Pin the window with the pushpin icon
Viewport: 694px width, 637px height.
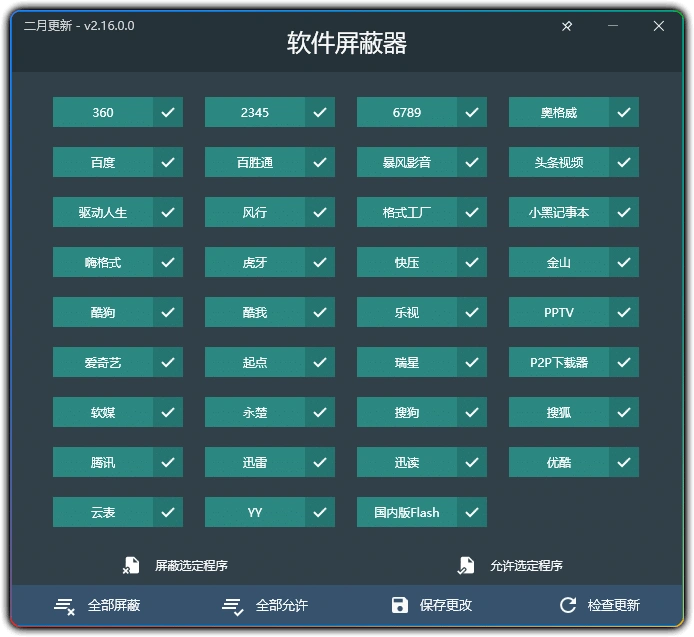pos(567,26)
